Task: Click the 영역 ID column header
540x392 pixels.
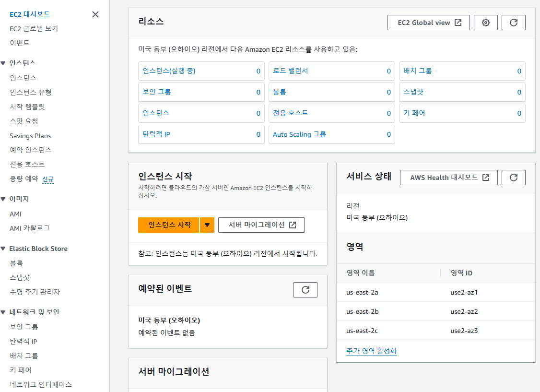Action: point(461,273)
